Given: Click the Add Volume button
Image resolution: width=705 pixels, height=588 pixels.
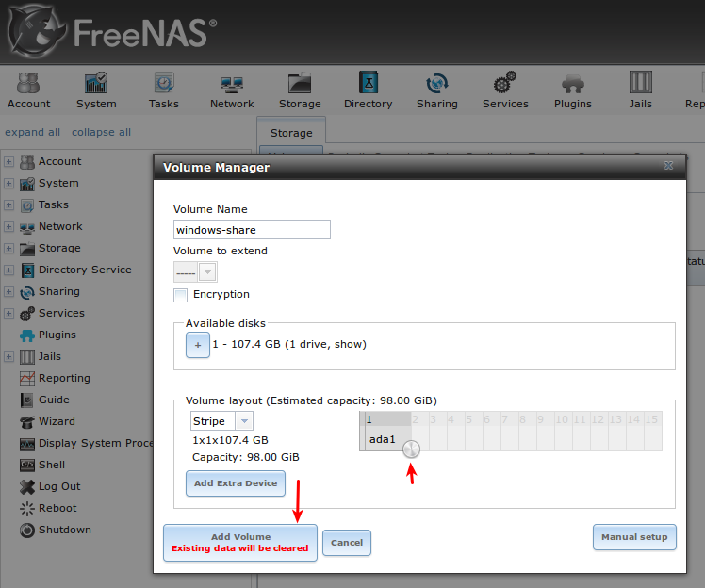Looking at the screenshot, I should (240, 543).
